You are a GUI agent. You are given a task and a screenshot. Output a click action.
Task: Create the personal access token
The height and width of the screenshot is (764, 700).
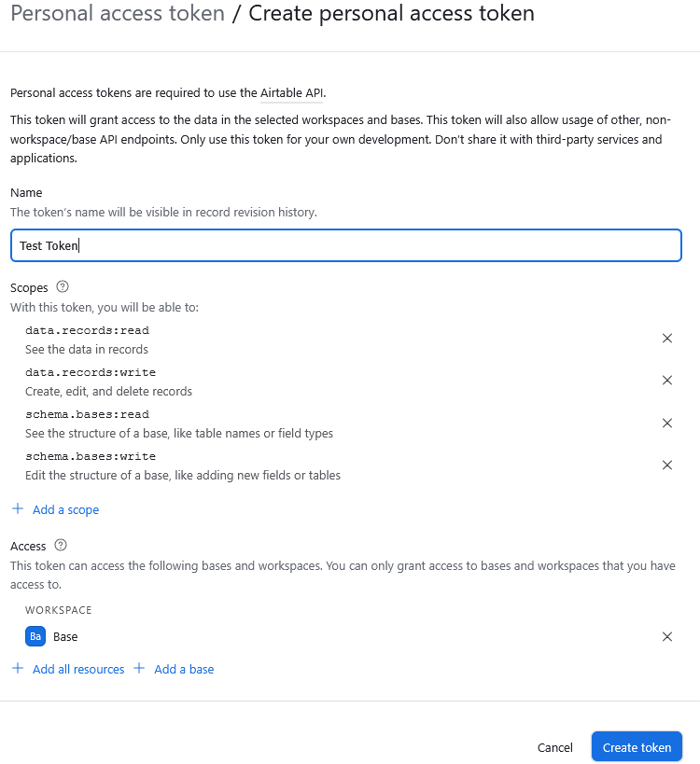637,747
